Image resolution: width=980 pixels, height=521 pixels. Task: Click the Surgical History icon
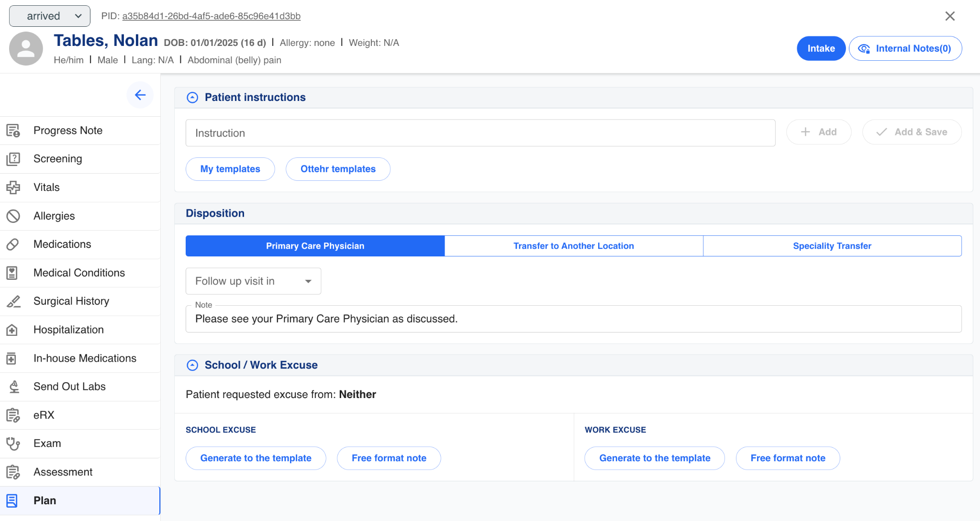tap(13, 301)
